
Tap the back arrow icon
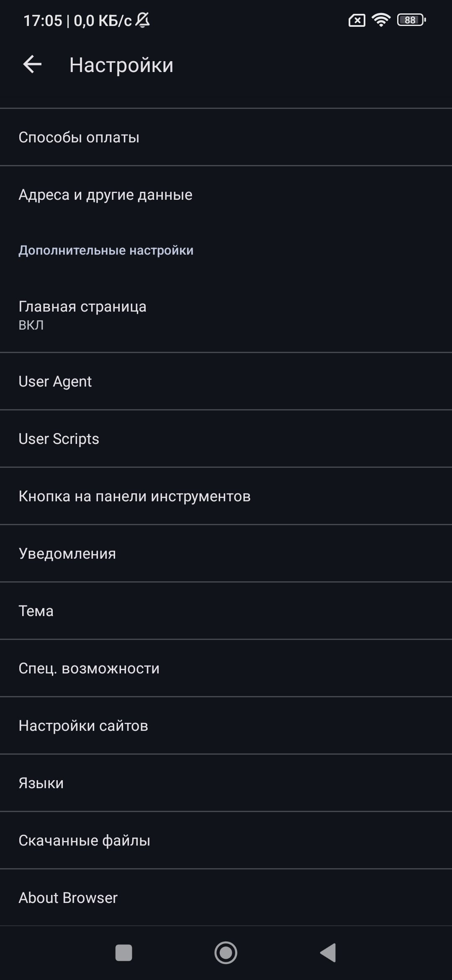pyautogui.click(x=32, y=65)
